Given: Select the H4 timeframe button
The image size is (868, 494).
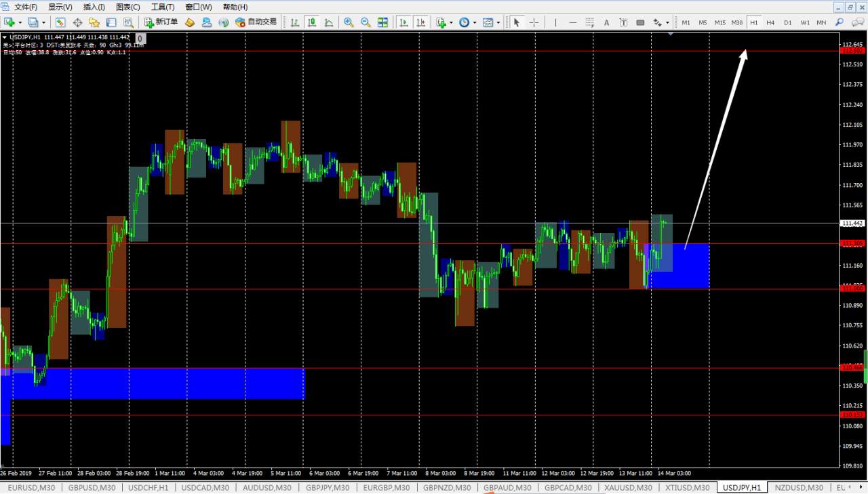Looking at the screenshot, I should (x=770, y=22).
